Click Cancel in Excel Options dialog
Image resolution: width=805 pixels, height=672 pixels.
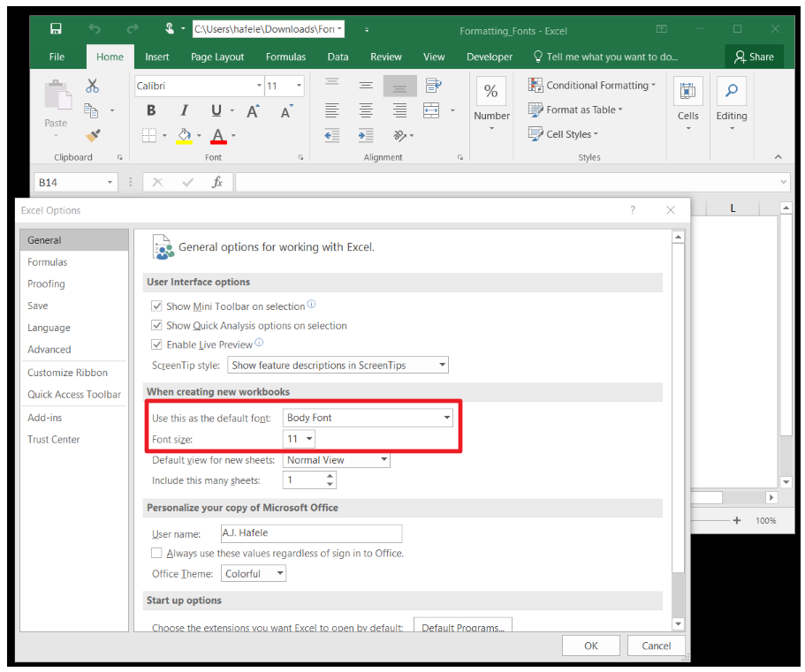(657, 646)
